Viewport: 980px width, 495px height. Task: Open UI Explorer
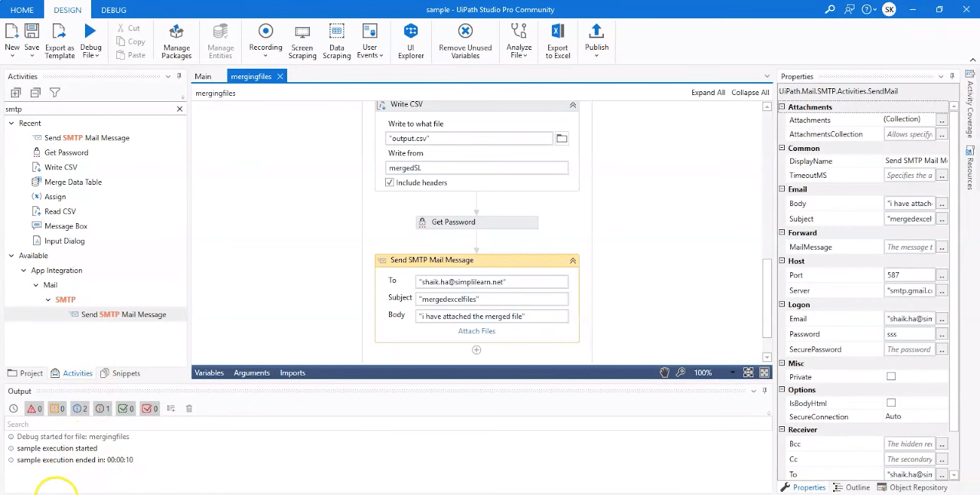[410, 38]
